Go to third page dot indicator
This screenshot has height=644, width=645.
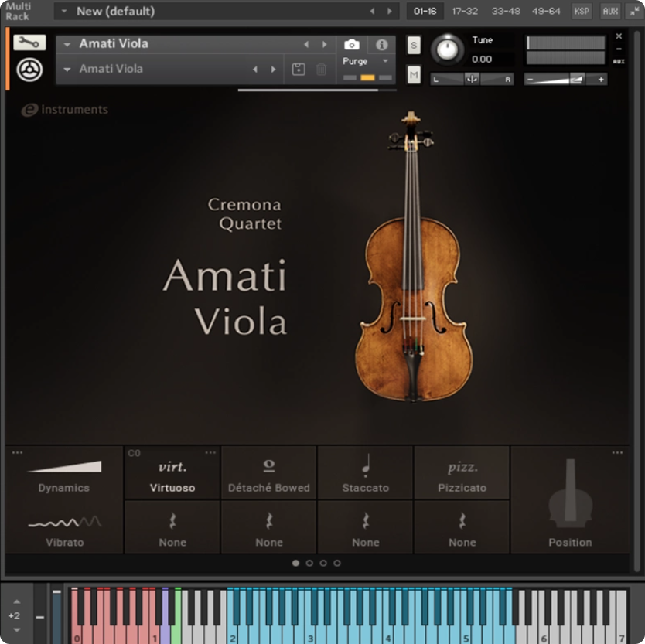point(323,563)
